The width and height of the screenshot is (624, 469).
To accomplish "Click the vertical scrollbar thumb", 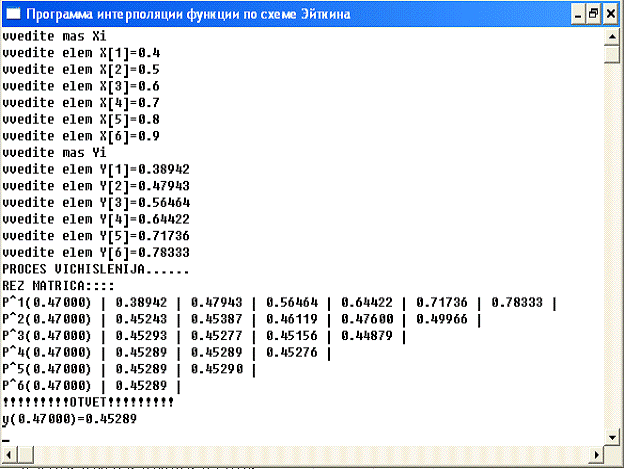I will (613, 55).
